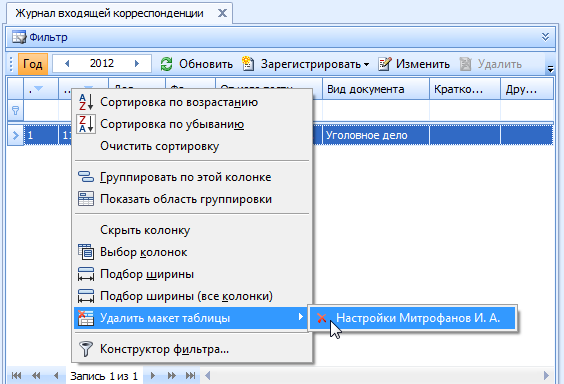Image resolution: width=564 pixels, height=384 pixels.
Task: Click horizontal scrollbar right arrow
Action: (546, 376)
